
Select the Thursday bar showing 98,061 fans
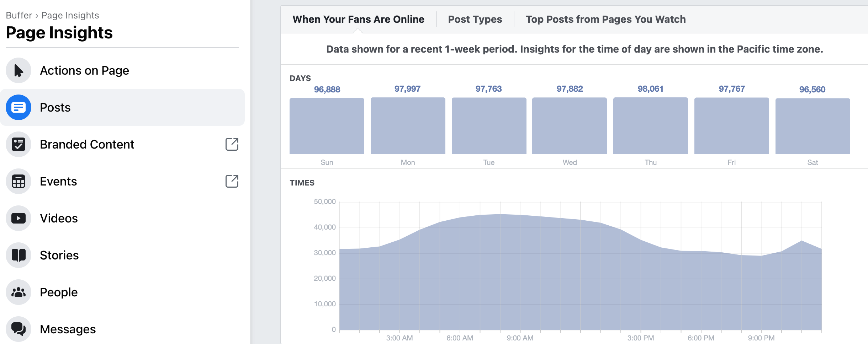[650, 126]
